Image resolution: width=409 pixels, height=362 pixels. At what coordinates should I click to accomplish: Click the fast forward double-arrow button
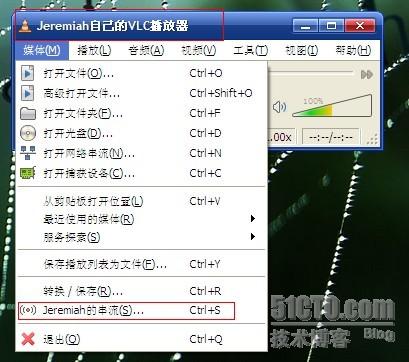367,74
